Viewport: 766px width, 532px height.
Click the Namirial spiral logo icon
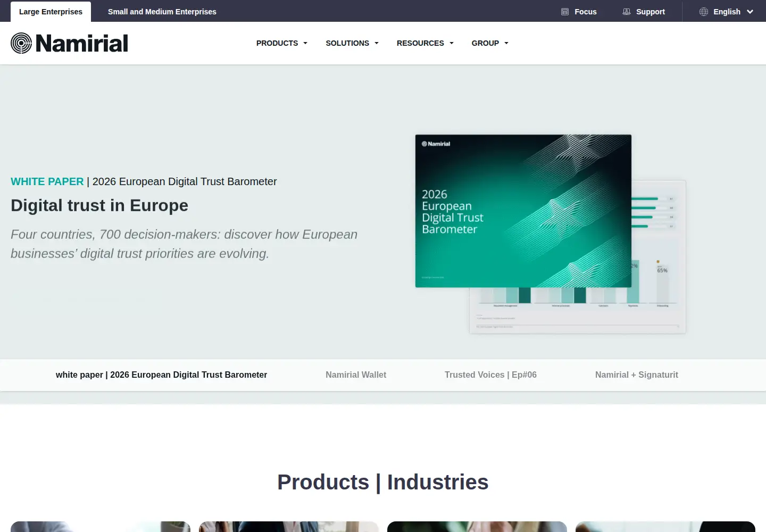pyautogui.click(x=21, y=43)
